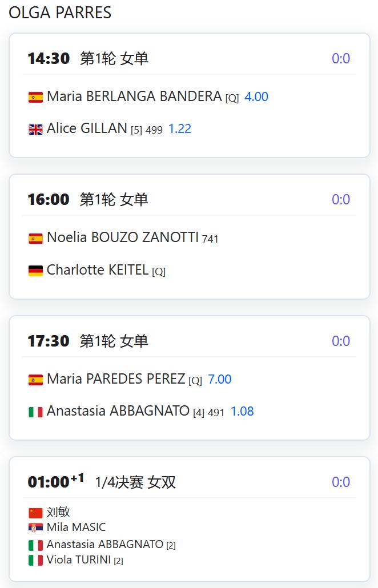Click Spain flag beside Noelia BOUZO ZANOTTI
Screen dimensions: 378x588
35,238
